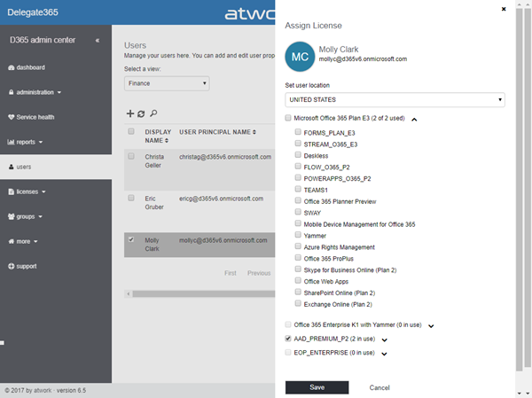Go to Previous page of users
This screenshot has height=398, width=532.
coord(259,273)
